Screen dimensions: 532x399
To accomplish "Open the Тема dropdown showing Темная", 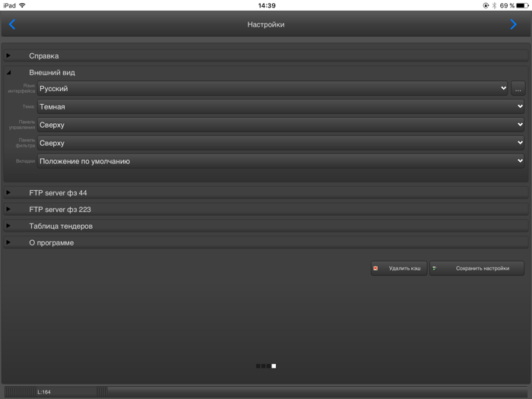I will 280,106.
